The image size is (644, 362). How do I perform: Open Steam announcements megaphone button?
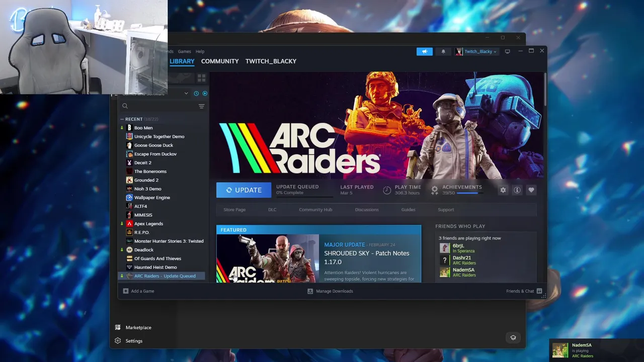point(424,51)
